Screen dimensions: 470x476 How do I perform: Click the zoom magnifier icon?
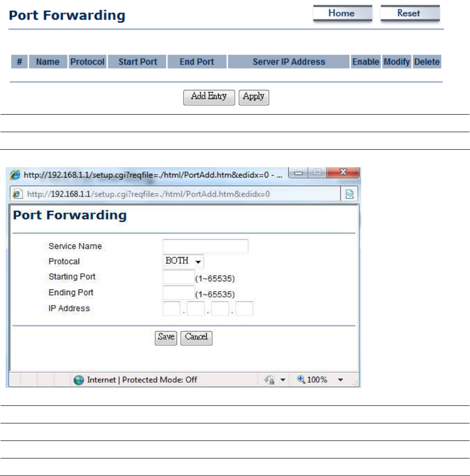pos(301,379)
